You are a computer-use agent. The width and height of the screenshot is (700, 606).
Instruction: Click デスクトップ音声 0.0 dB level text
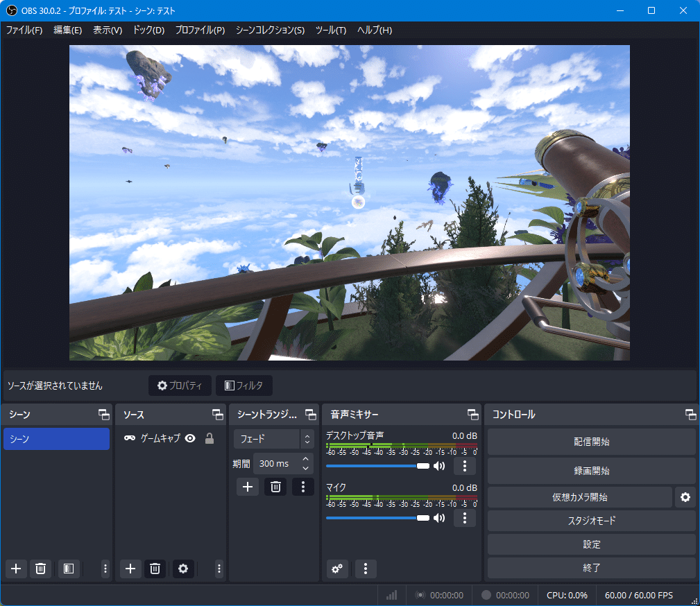click(x=464, y=436)
